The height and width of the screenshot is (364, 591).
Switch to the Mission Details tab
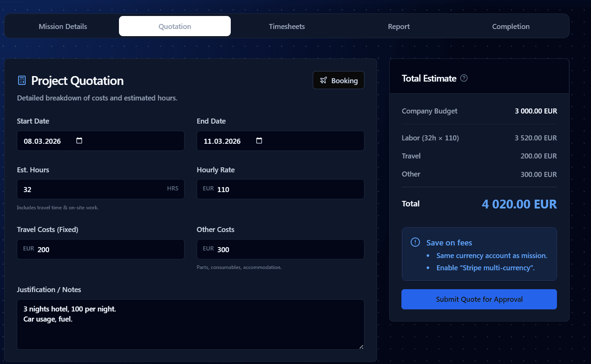point(63,26)
